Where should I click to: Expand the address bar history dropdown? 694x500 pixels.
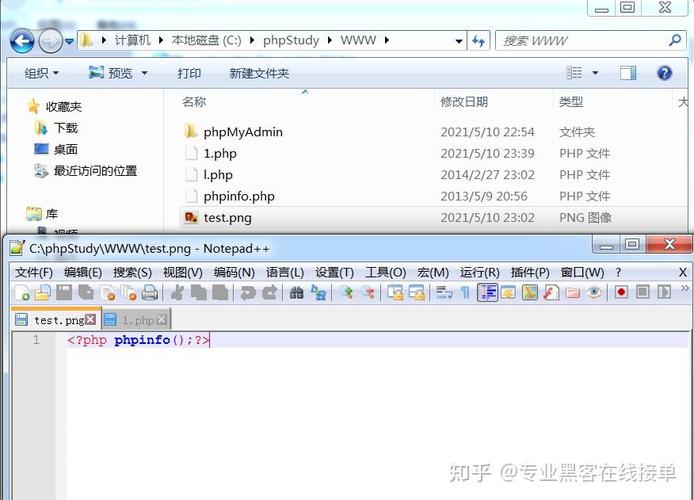[459, 41]
